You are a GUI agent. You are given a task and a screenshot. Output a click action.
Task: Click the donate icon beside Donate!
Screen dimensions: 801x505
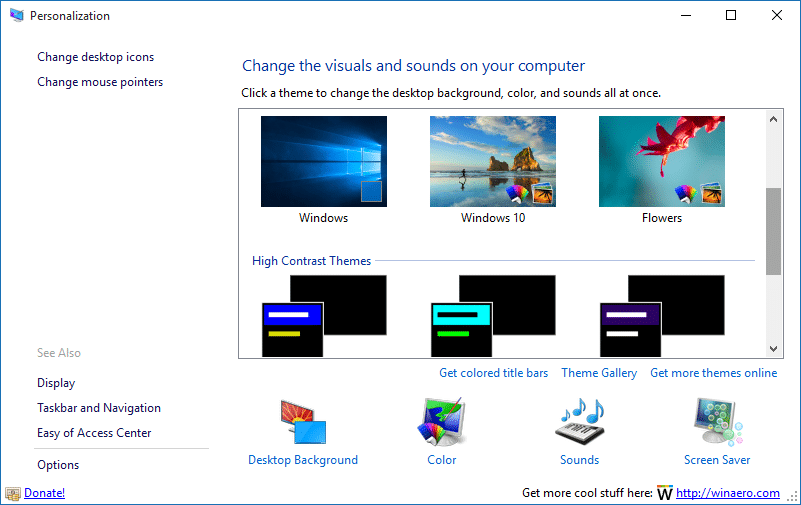point(13,493)
